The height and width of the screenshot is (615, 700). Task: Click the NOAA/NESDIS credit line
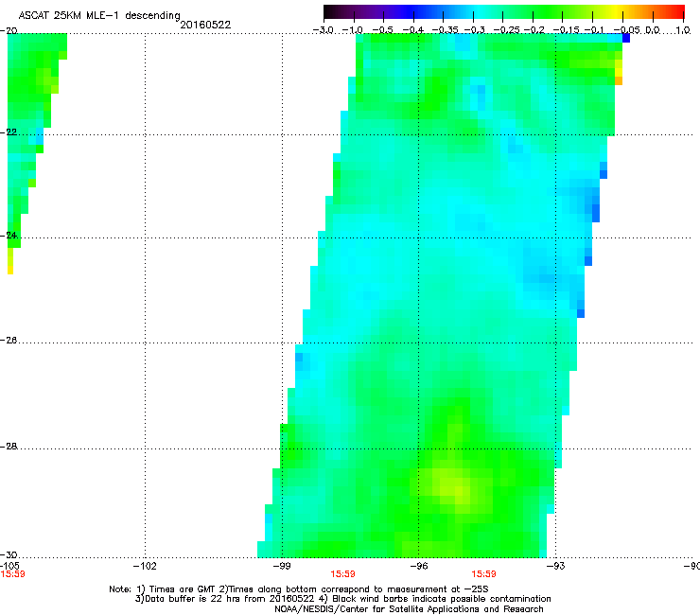click(409, 609)
